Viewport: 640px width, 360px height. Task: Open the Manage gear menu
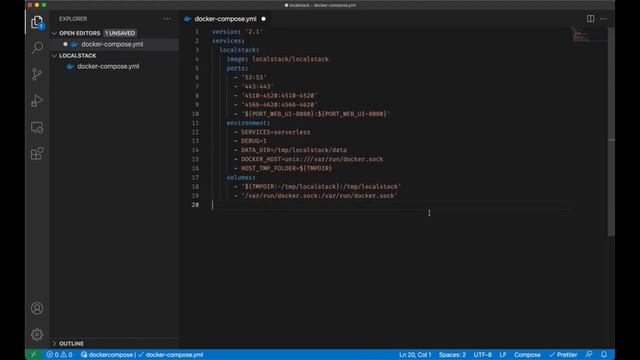pos(37,335)
